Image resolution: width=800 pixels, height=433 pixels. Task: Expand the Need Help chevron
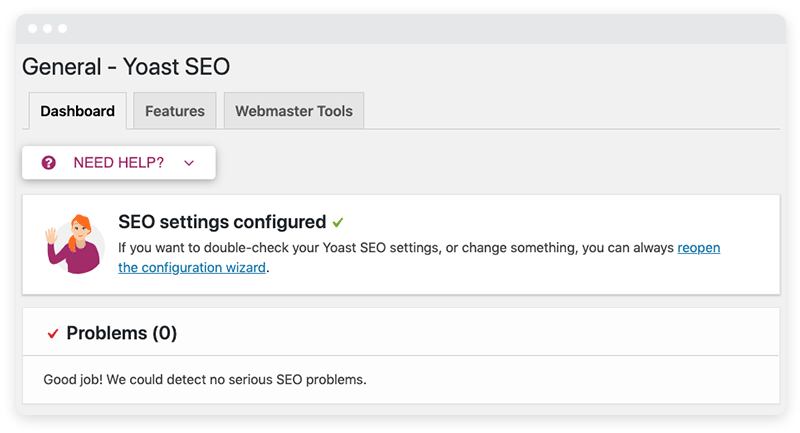tap(189, 163)
